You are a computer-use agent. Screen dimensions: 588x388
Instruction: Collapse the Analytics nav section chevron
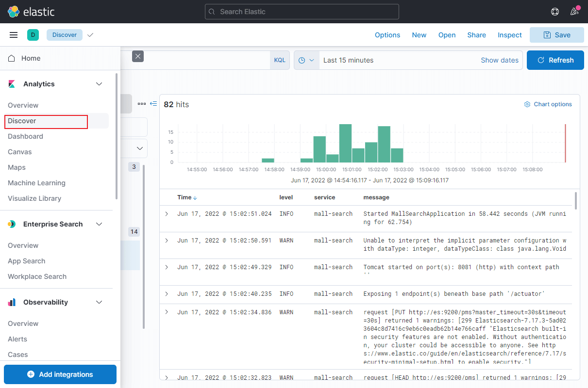pos(99,84)
